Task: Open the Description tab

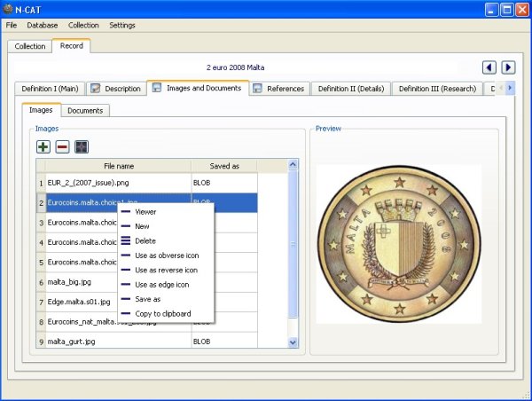Action: pyautogui.click(x=115, y=89)
